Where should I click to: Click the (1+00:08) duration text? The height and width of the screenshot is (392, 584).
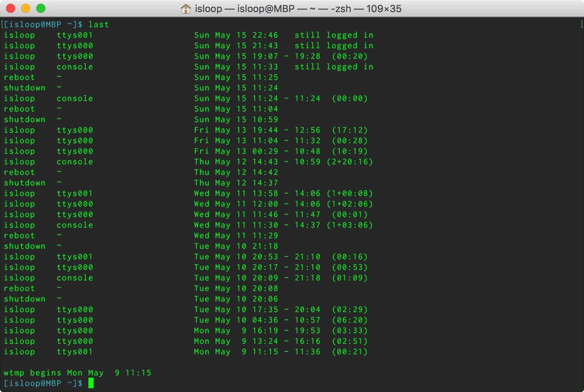pyautogui.click(x=350, y=194)
